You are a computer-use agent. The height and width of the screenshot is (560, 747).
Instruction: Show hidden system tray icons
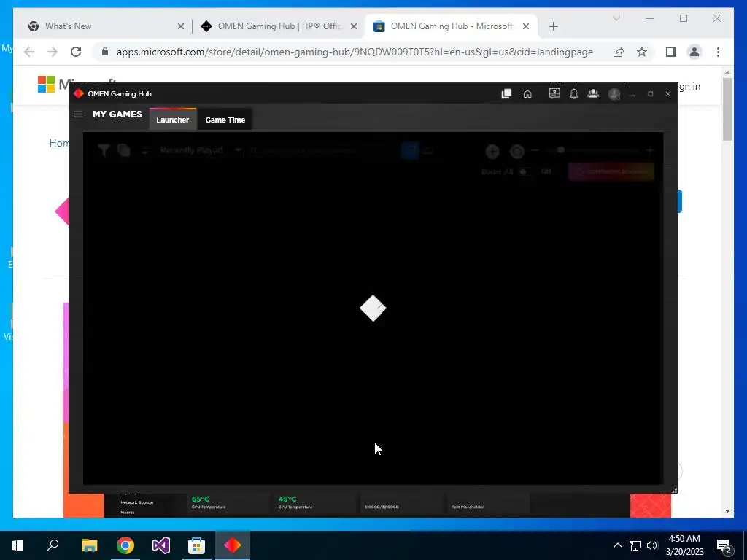click(617, 545)
